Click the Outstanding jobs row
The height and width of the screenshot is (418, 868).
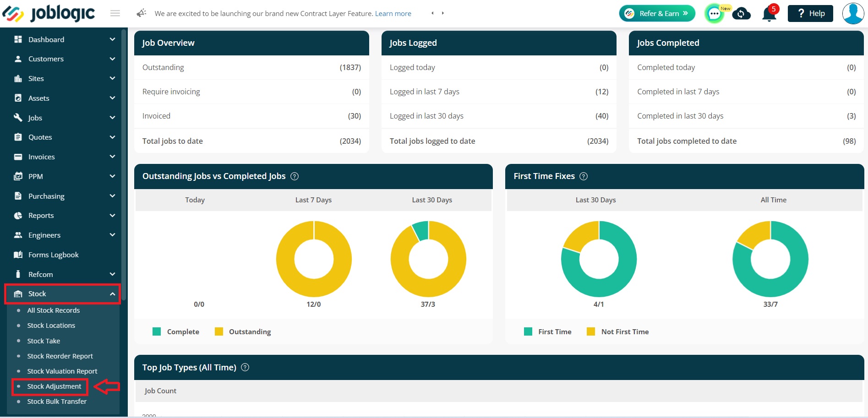(251, 67)
